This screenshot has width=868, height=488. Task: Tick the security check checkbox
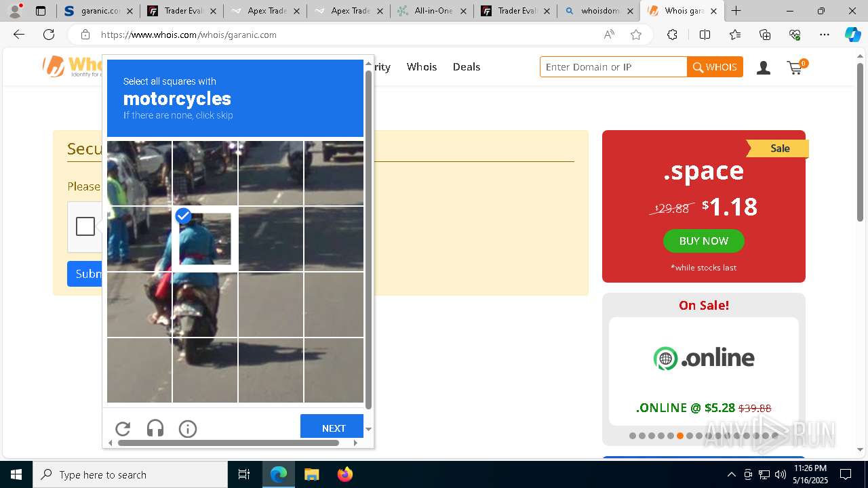(x=85, y=226)
